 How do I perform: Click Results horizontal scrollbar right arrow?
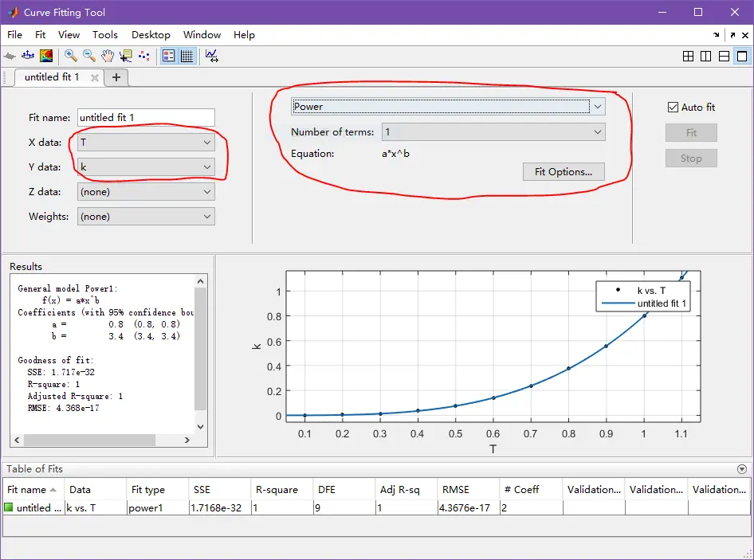[187, 440]
